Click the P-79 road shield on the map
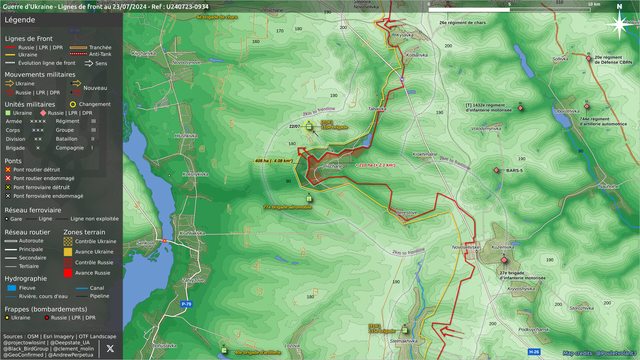The image size is (640, 360). coord(186,304)
